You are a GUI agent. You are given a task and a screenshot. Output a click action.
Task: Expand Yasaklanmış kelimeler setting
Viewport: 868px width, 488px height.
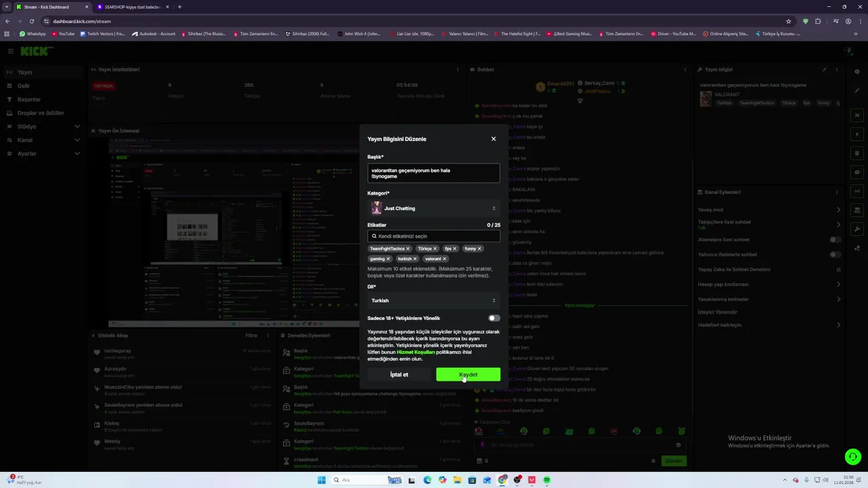point(769,299)
